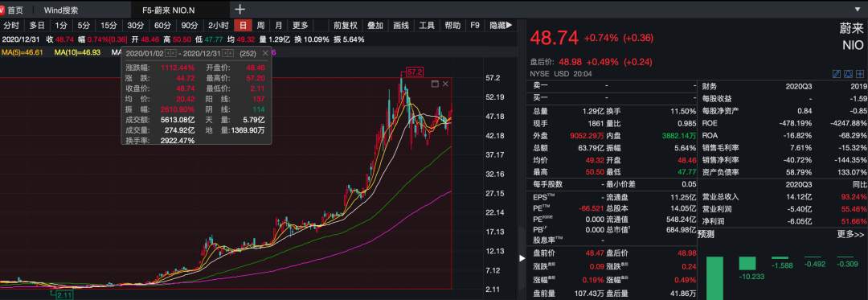This screenshot has height=300, width=868.
Task: Click the 财务 section header
Action: point(709,87)
